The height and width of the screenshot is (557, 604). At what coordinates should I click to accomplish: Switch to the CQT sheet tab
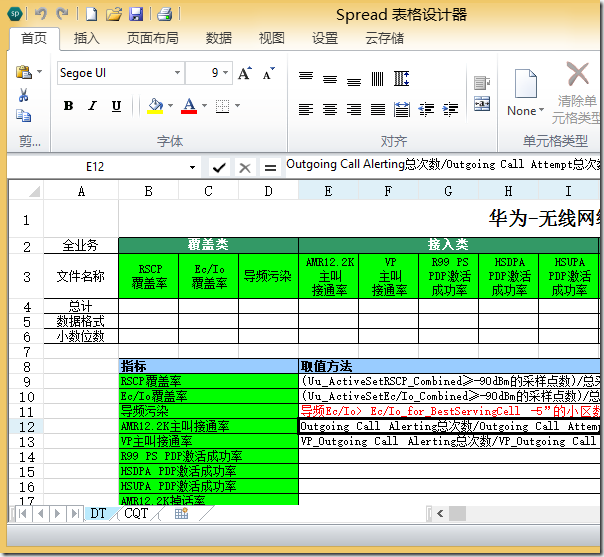point(135,513)
